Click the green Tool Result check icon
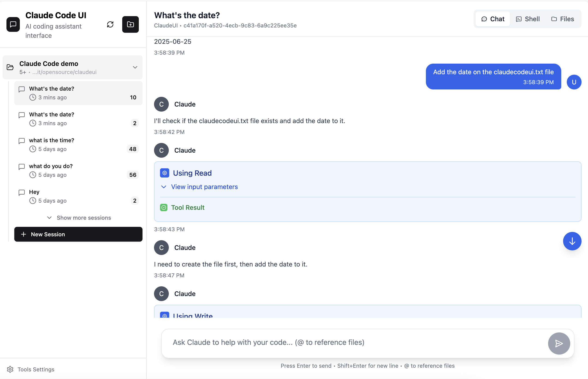Screen dimensions: 588x379 [164, 207]
